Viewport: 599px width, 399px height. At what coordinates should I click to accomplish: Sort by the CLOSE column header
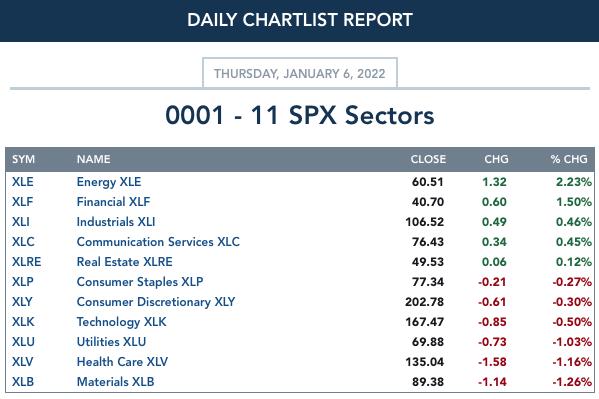click(428, 159)
